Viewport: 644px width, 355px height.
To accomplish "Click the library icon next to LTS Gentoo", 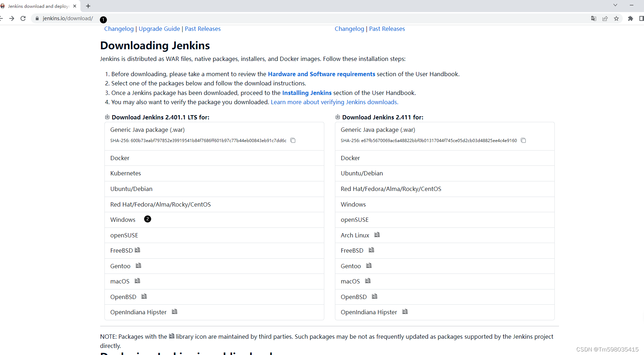I will point(138,266).
